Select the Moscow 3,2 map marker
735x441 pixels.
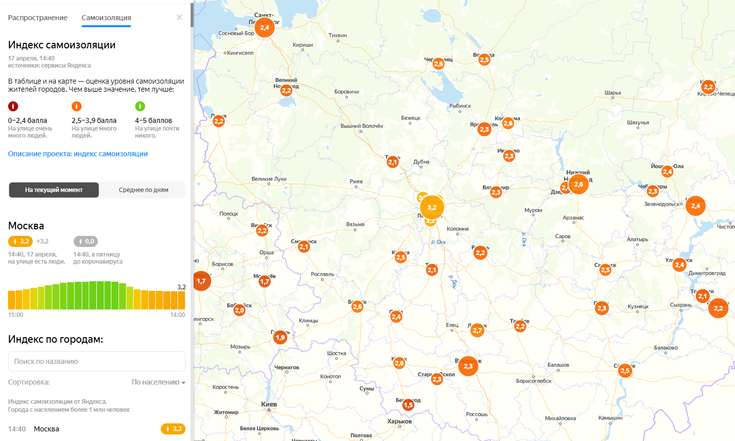click(432, 207)
